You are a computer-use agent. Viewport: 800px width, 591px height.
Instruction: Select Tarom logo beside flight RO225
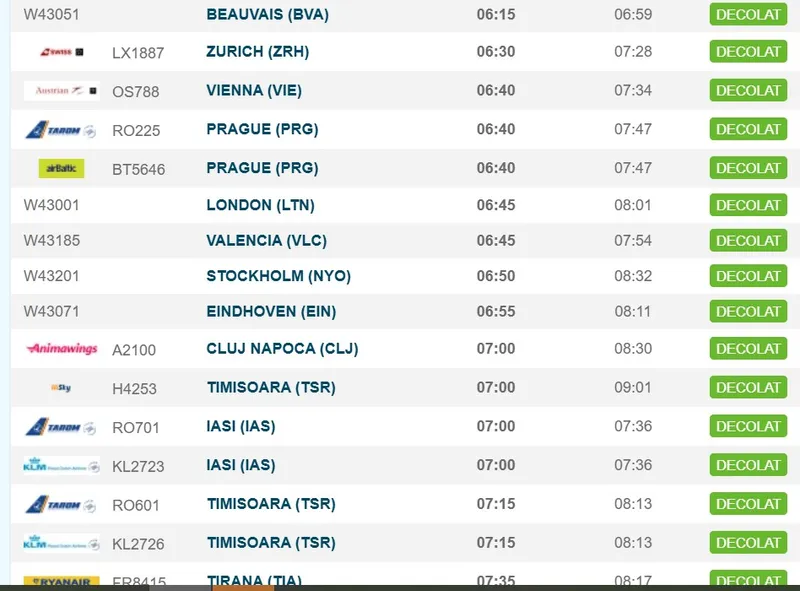point(61,130)
